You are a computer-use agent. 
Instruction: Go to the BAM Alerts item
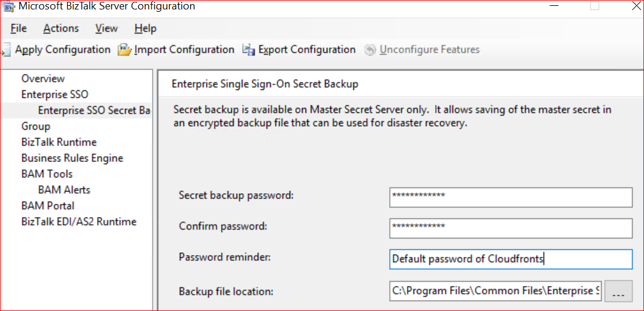click(64, 190)
